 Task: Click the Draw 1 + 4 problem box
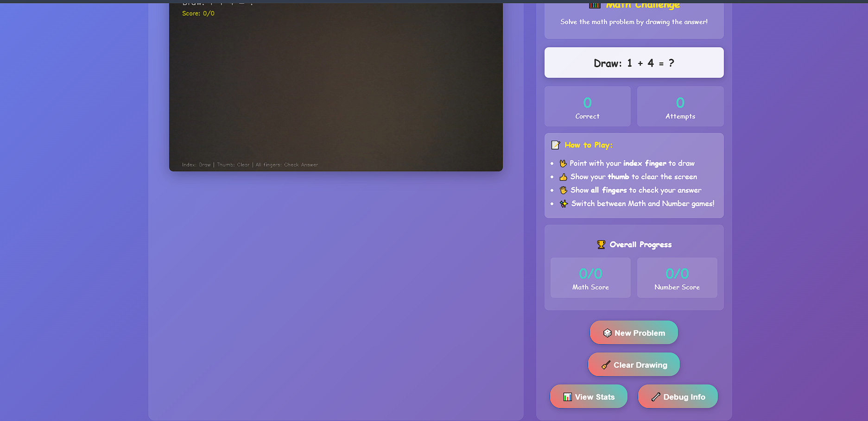[x=634, y=63]
